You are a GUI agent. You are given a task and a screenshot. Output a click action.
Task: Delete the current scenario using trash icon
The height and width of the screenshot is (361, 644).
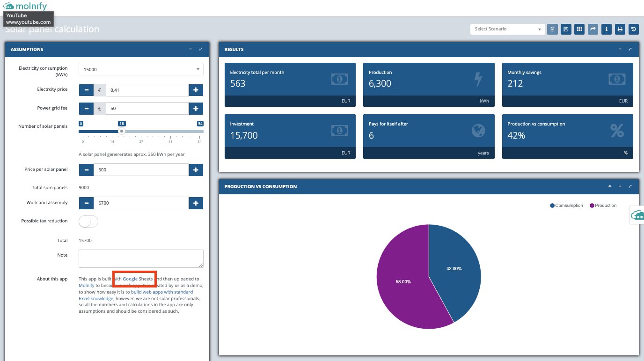[x=552, y=29]
